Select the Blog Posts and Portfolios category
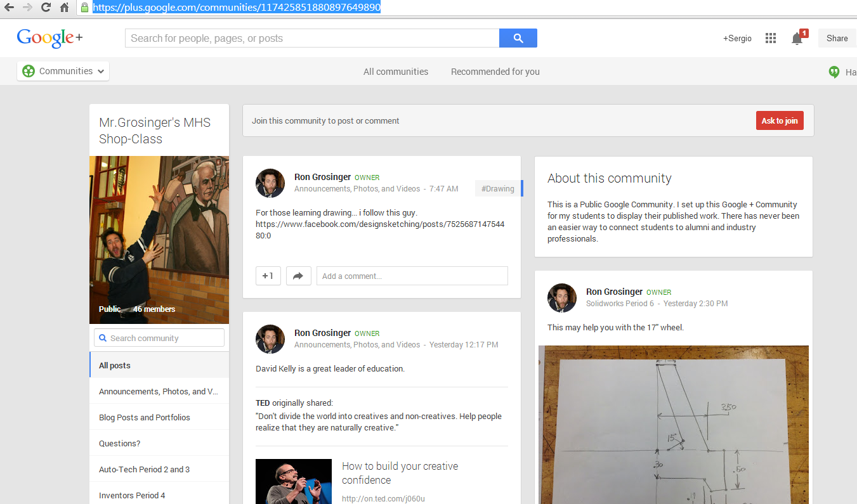 tap(159, 417)
